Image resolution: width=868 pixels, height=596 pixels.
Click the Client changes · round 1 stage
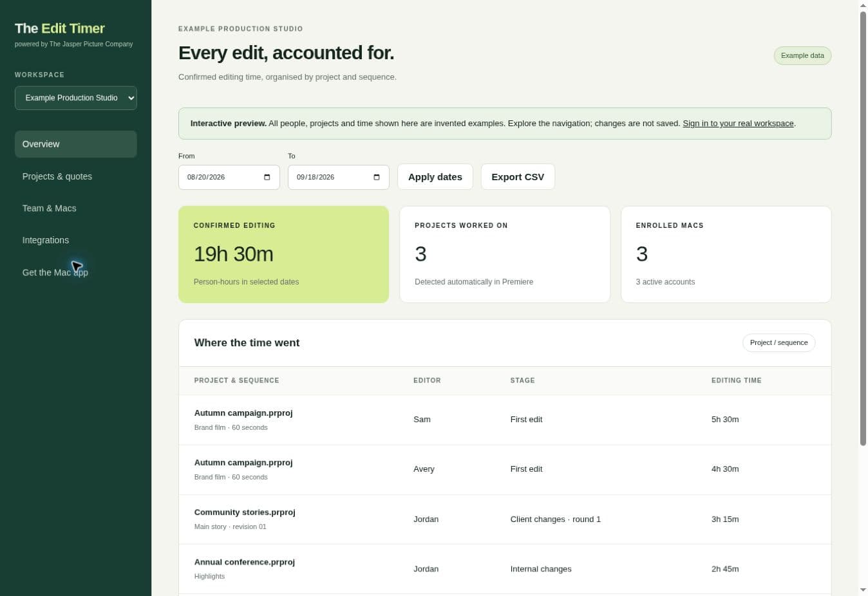pyautogui.click(x=555, y=519)
